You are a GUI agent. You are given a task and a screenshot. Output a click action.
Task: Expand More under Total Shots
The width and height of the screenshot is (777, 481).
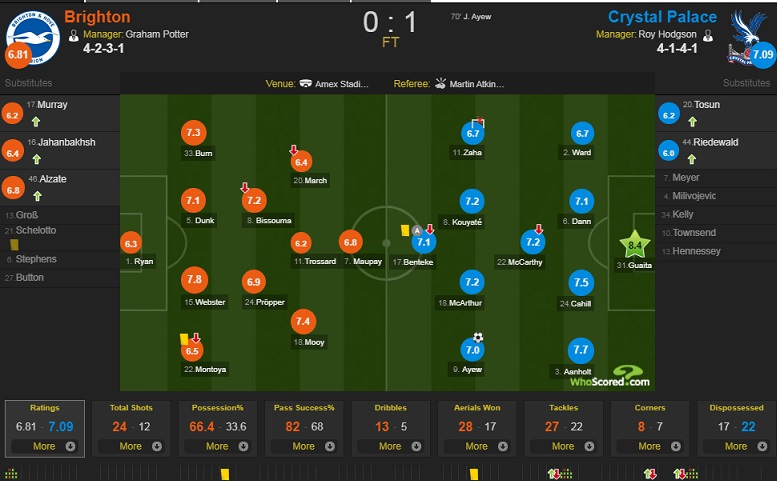tap(131, 446)
